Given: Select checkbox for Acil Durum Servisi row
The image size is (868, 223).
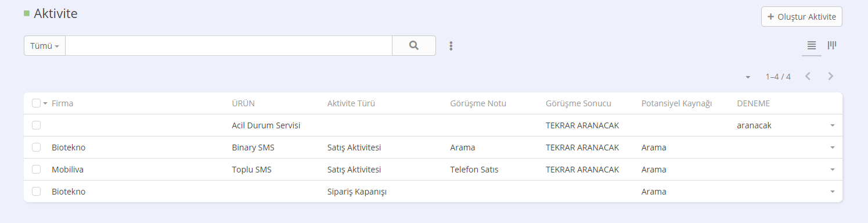Looking at the screenshot, I should 37,125.
